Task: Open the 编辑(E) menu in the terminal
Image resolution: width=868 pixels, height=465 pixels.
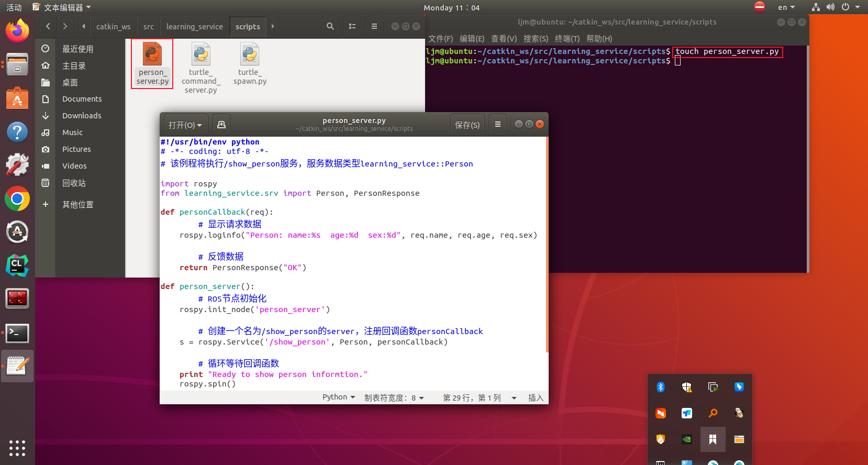Action: (472, 39)
